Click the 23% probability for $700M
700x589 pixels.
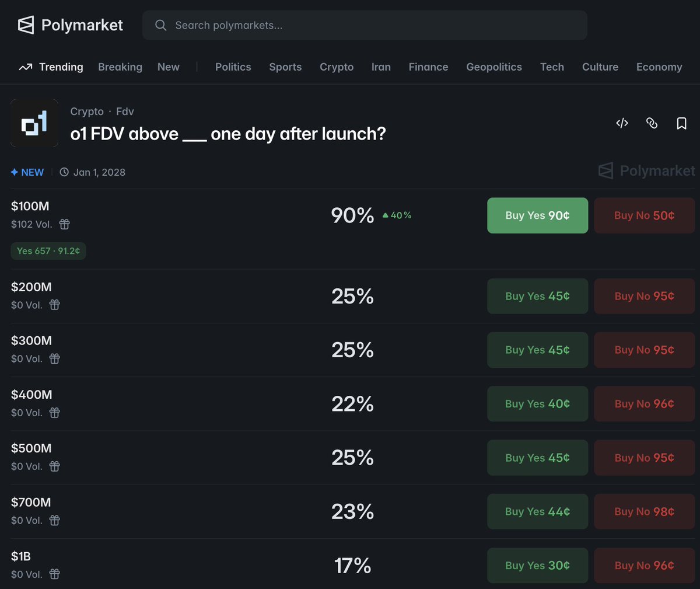click(x=352, y=511)
